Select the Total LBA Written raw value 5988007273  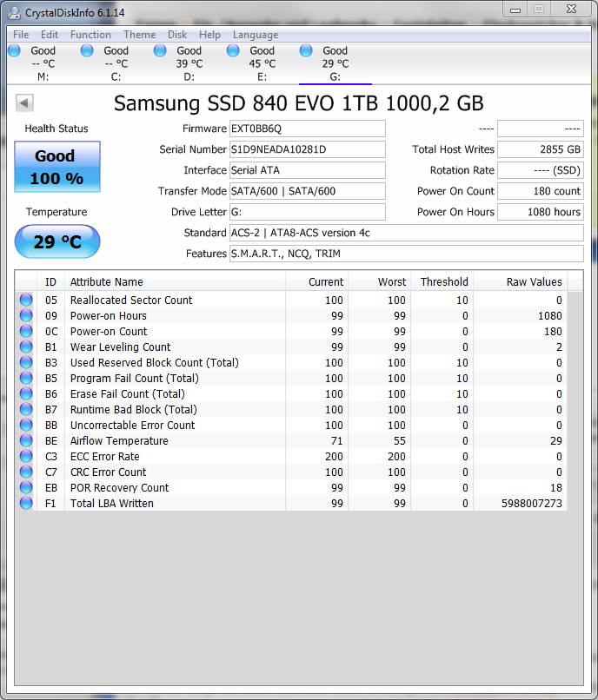pos(531,503)
